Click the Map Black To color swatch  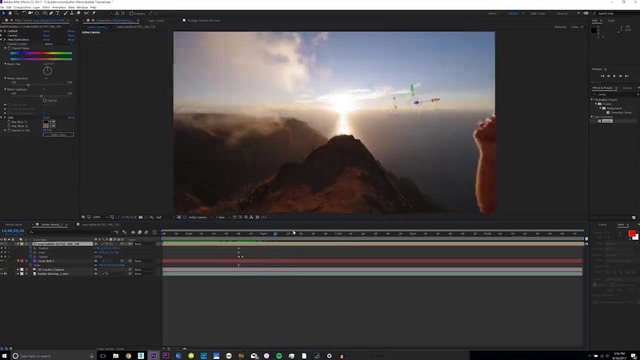46,122
